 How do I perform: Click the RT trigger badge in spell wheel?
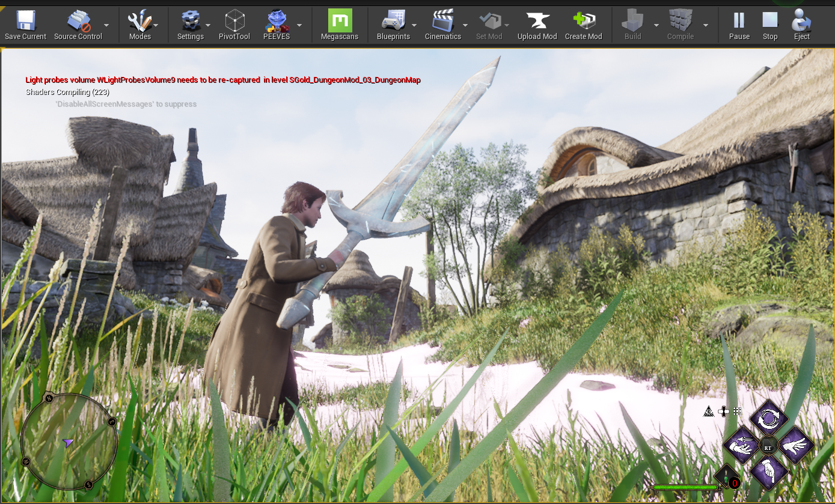click(x=768, y=446)
